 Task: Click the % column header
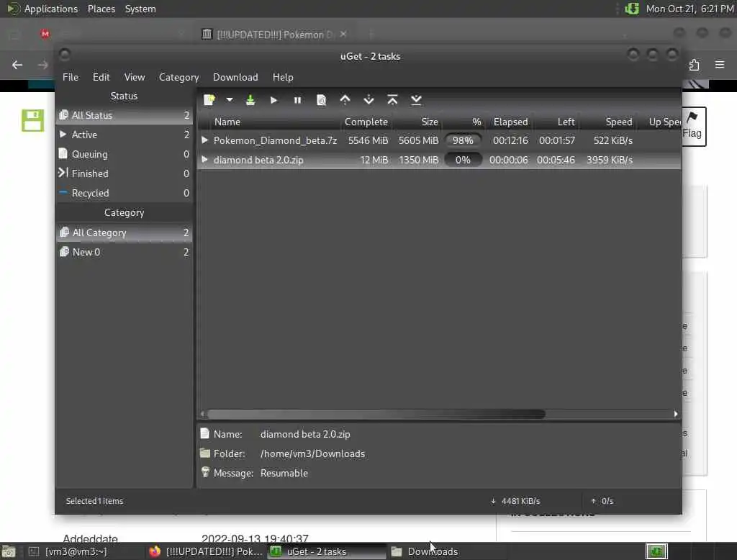click(464, 122)
